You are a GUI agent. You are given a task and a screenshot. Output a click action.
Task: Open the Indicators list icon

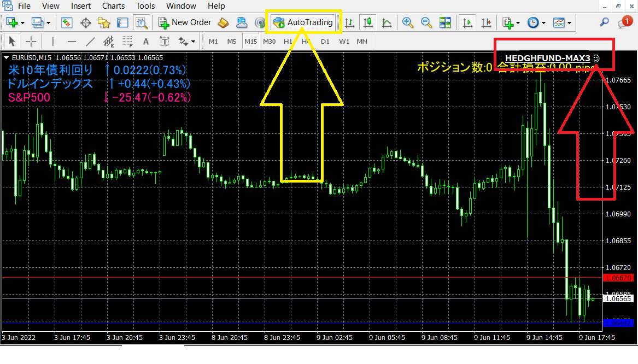coord(508,23)
